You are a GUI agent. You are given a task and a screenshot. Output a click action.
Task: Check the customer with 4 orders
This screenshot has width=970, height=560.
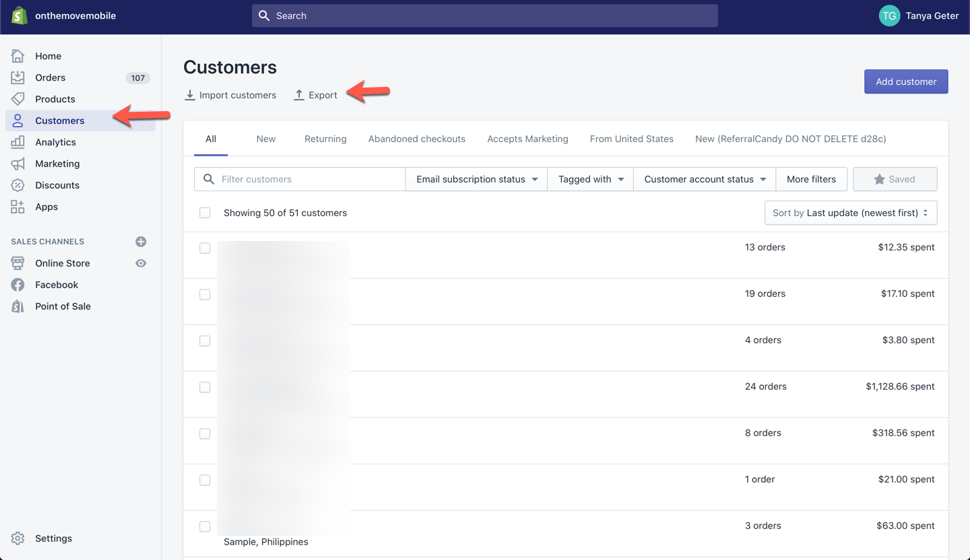coord(205,341)
